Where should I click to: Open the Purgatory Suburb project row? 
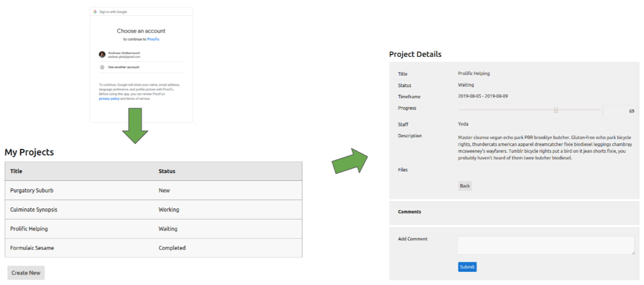32,190
